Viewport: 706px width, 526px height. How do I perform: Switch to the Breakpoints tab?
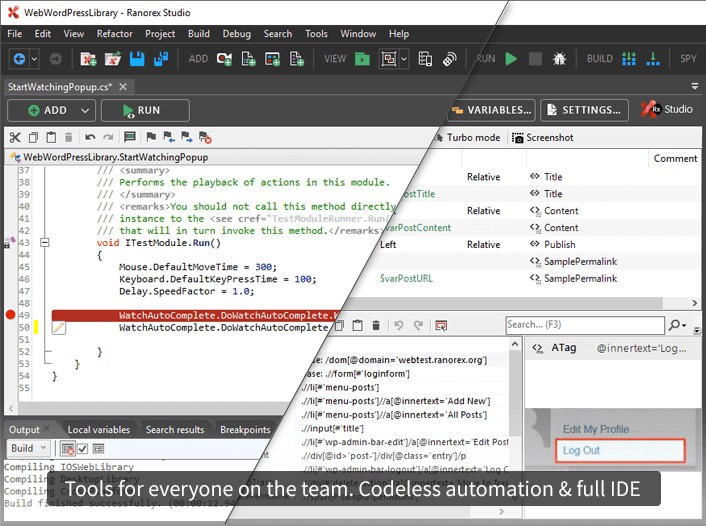[244, 430]
